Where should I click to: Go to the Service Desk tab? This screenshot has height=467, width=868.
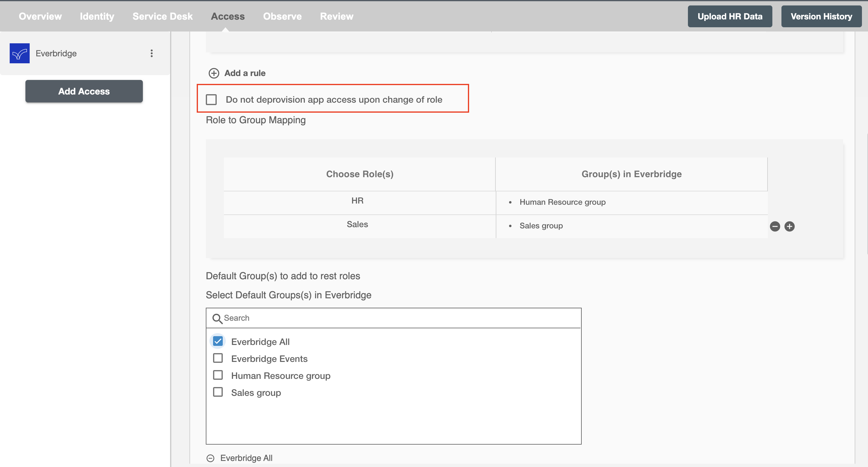point(163,16)
